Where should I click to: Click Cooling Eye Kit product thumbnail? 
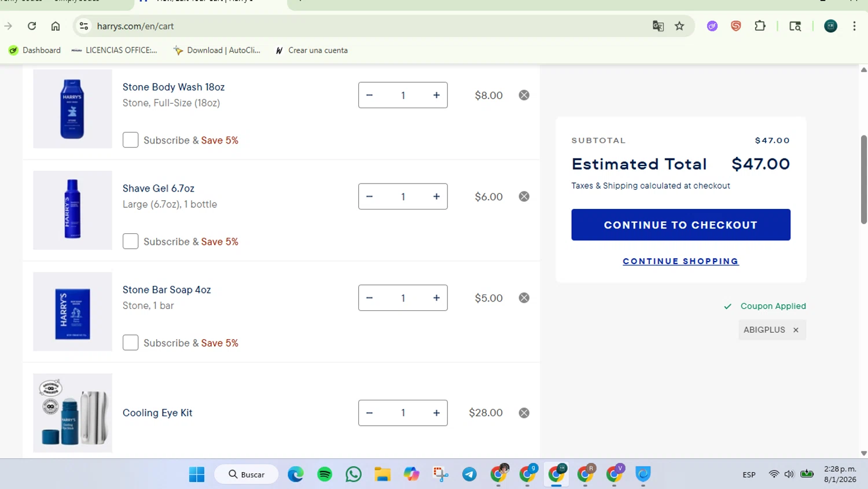click(x=72, y=413)
